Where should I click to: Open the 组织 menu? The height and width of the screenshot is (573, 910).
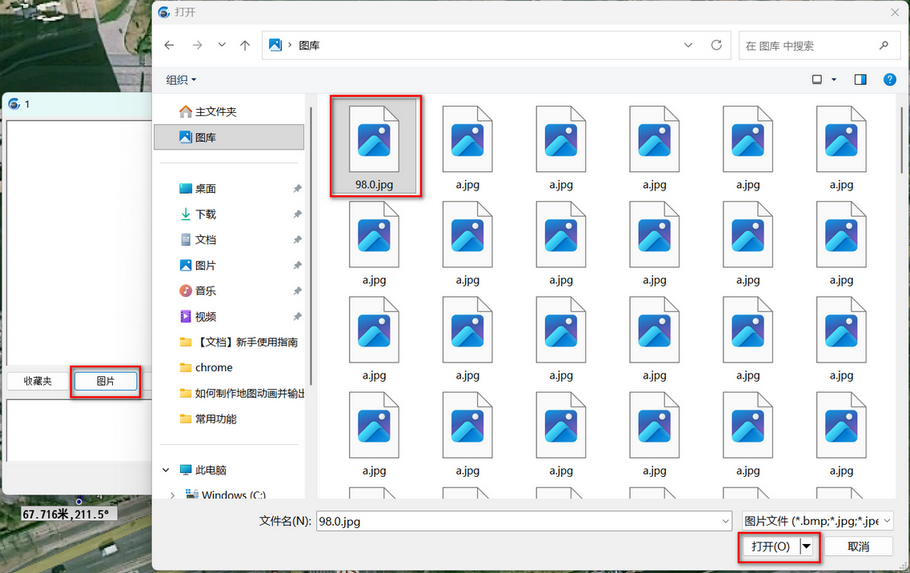(x=181, y=80)
